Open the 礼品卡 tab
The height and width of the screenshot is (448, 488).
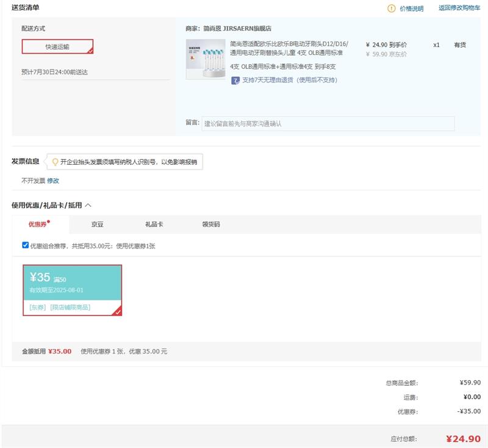pyautogui.click(x=154, y=225)
